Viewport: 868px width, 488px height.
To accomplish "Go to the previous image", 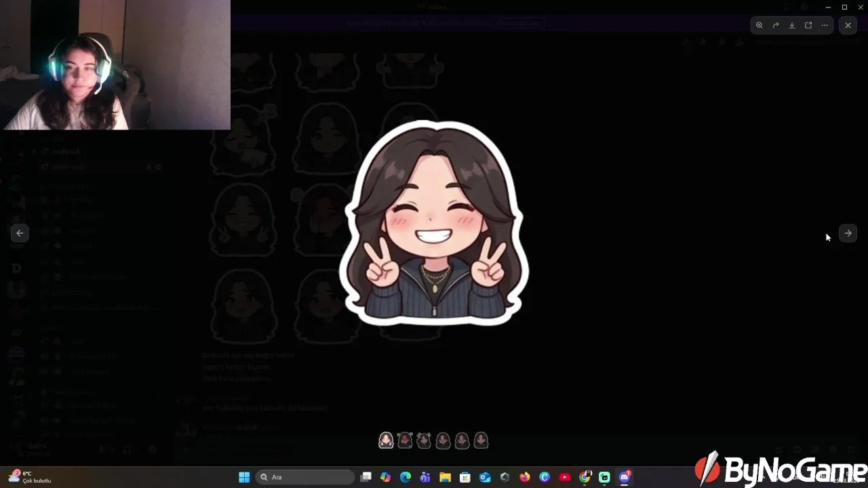I will [x=20, y=233].
